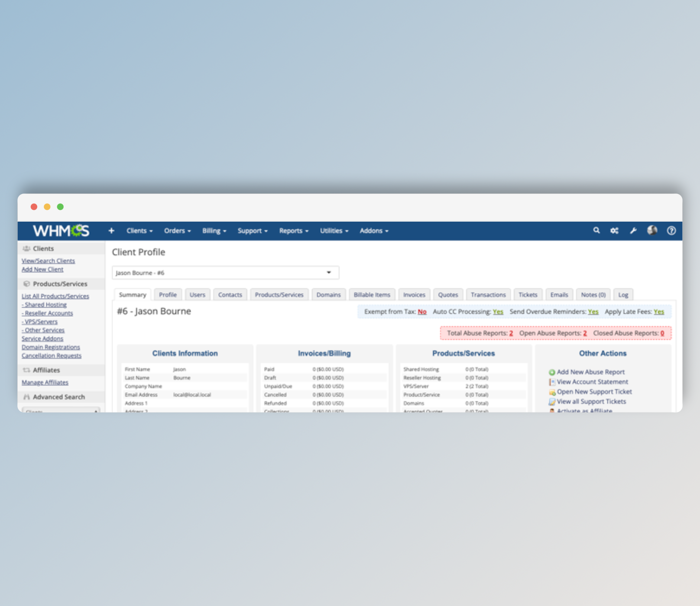The width and height of the screenshot is (700, 606).
Task: Open Domain Registrations sidebar link
Action: pos(51,348)
